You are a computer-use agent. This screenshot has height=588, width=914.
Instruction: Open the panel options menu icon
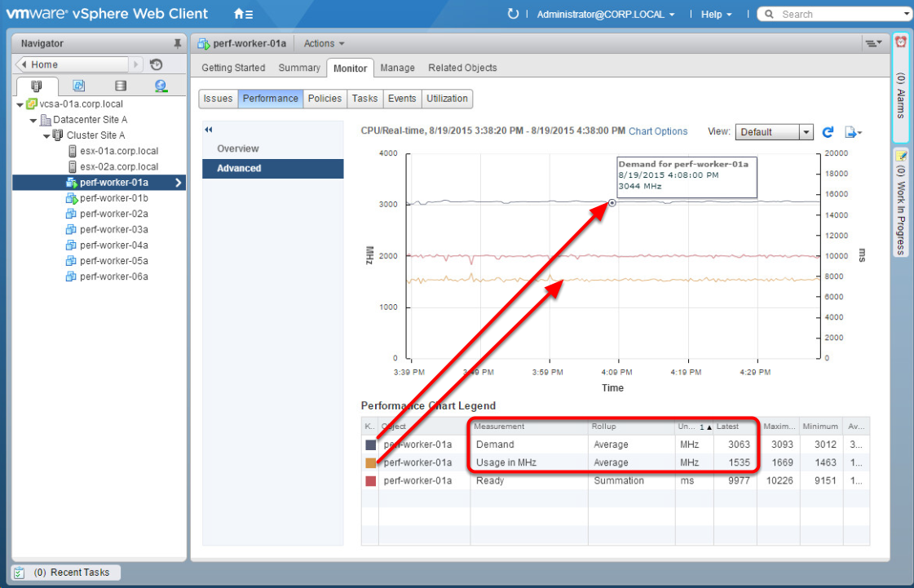click(x=872, y=43)
